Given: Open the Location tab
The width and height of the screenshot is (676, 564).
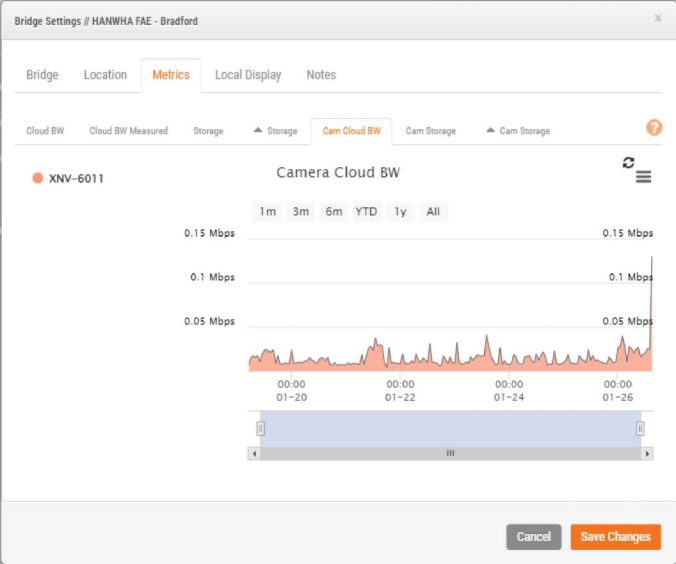Looking at the screenshot, I should pos(105,75).
